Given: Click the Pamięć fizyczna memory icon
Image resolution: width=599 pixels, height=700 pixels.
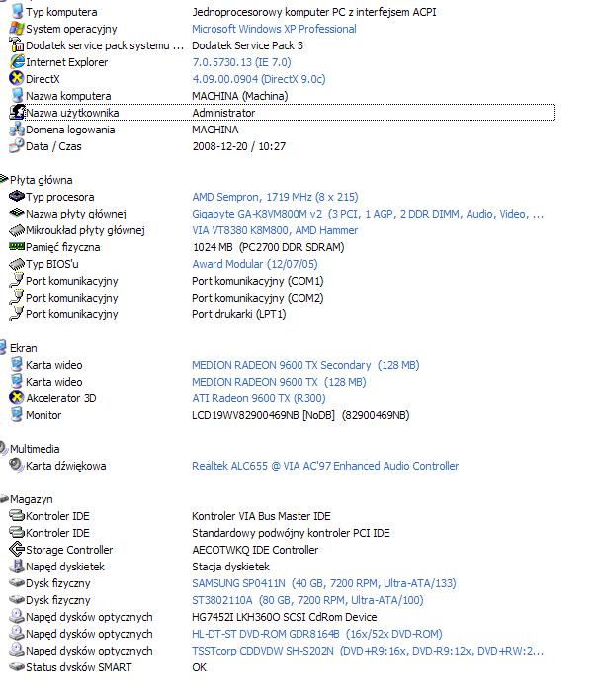Looking at the screenshot, I should 16,247.
